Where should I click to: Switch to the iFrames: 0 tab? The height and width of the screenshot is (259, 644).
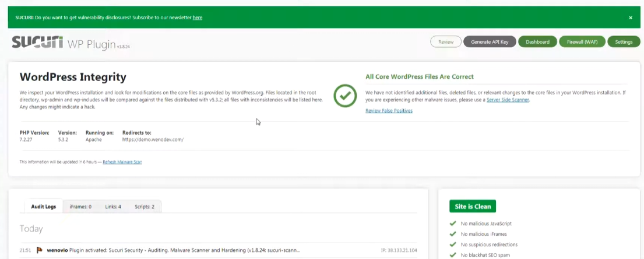(80, 206)
